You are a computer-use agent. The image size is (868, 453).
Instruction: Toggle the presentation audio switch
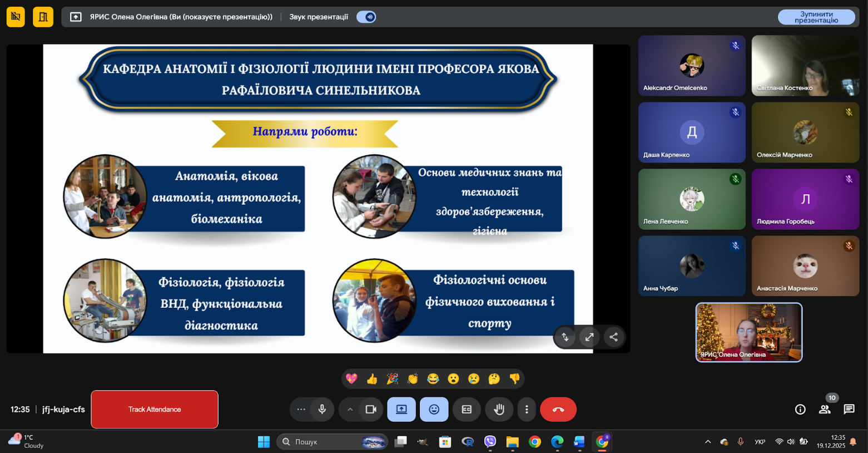point(366,17)
